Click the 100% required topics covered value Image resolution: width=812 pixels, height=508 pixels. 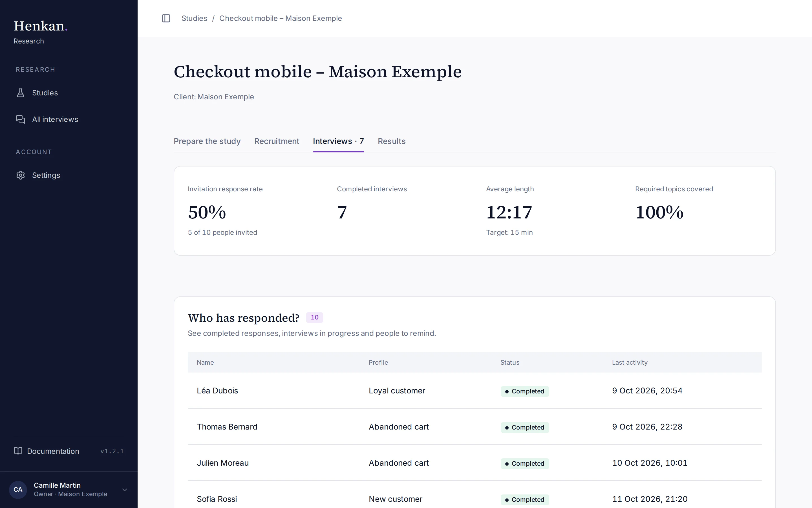tap(659, 212)
